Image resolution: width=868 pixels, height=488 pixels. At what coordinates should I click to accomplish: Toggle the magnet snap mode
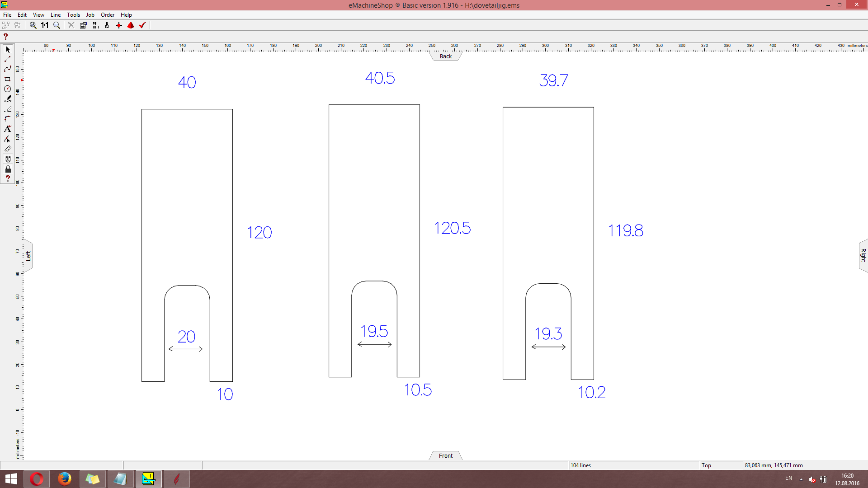tap(7, 159)
